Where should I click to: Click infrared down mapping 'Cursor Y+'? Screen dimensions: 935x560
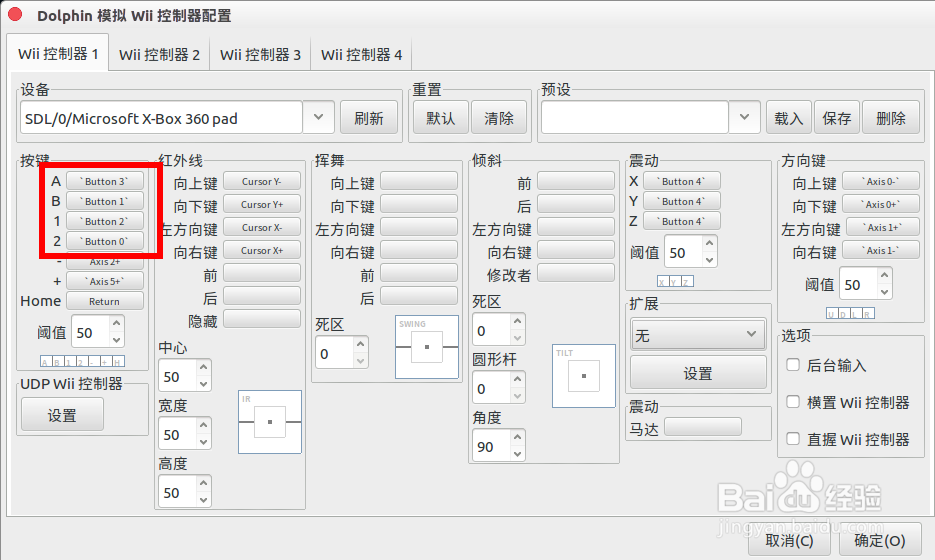coord(262,205)
